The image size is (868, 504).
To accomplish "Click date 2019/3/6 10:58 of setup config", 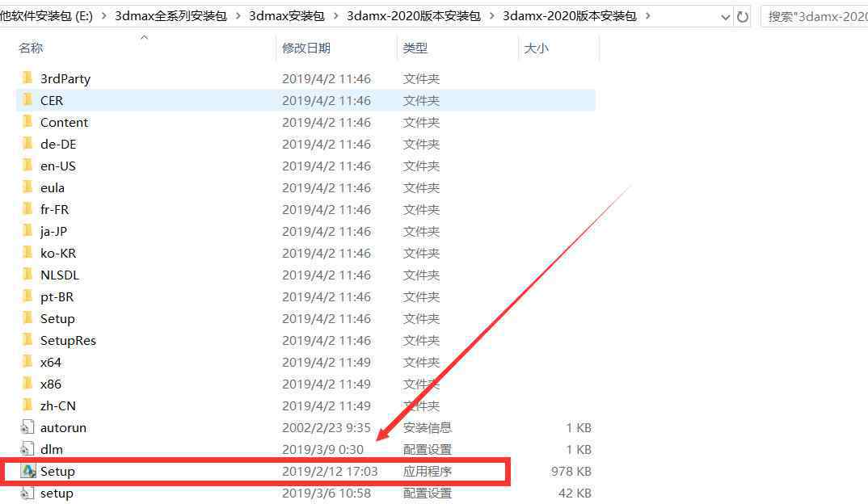I will point(327,493).
